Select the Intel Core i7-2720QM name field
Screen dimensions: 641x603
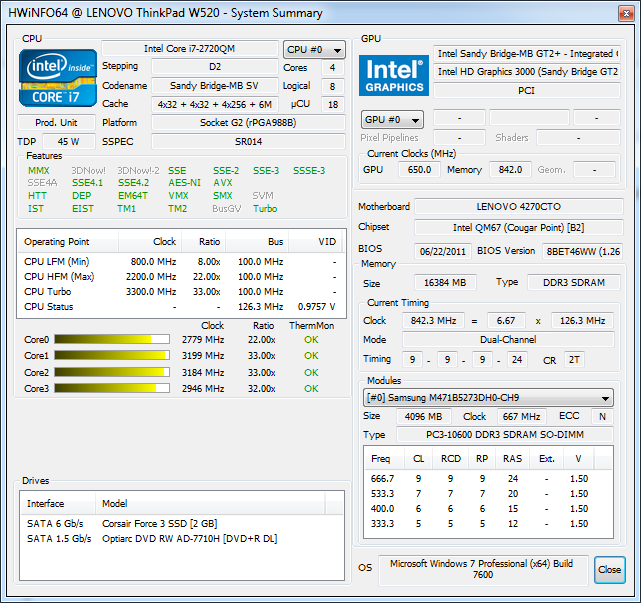[x=189, y=49]
